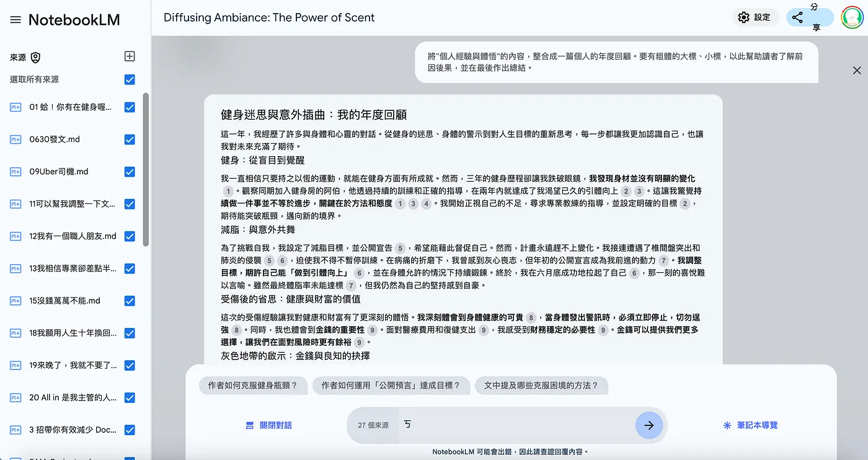Click suggestion 作者如何運用「公開預言」達成目標？

391,386
